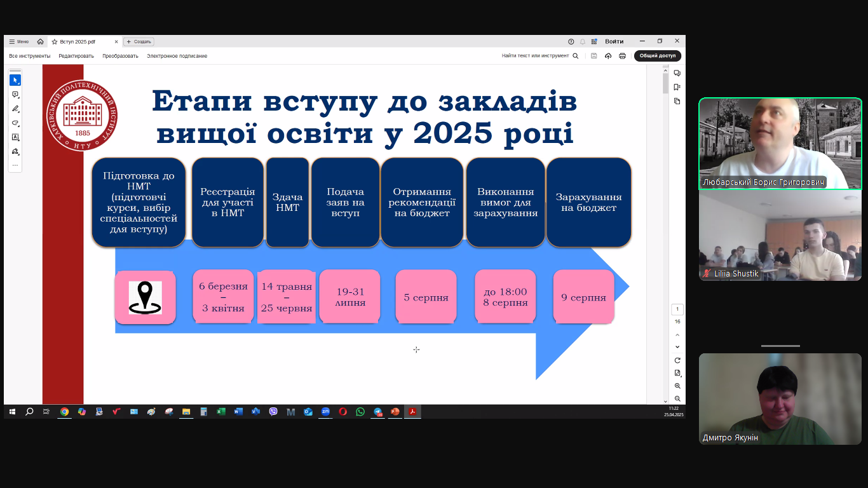868x488 pixels.
Task: Choose the selection arrow tool
Action: (15, 80)
